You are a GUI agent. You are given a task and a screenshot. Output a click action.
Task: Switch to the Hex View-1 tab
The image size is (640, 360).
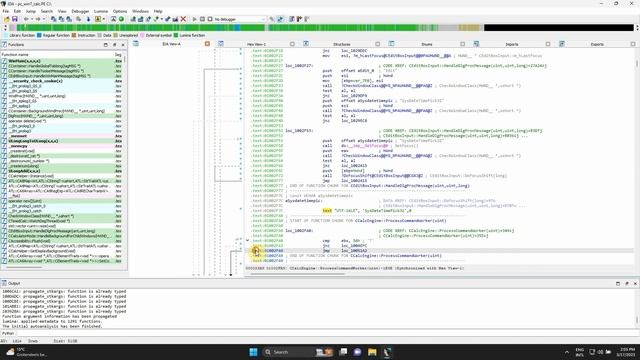(x=256, y=44)
